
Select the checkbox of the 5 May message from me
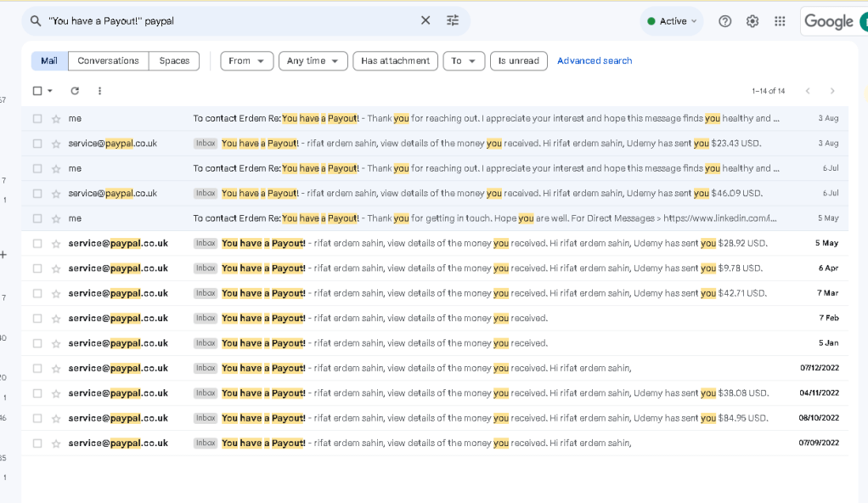coord(37,218)
